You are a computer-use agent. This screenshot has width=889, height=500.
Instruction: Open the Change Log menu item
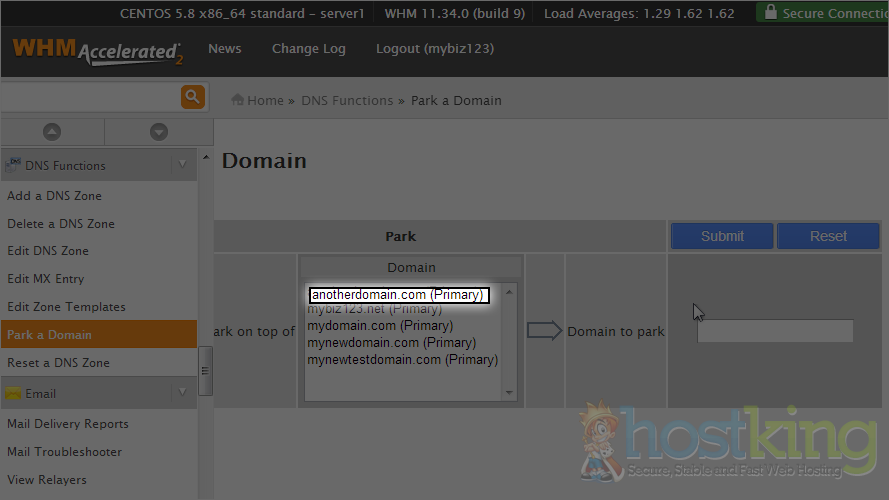[x=308, y=49]
